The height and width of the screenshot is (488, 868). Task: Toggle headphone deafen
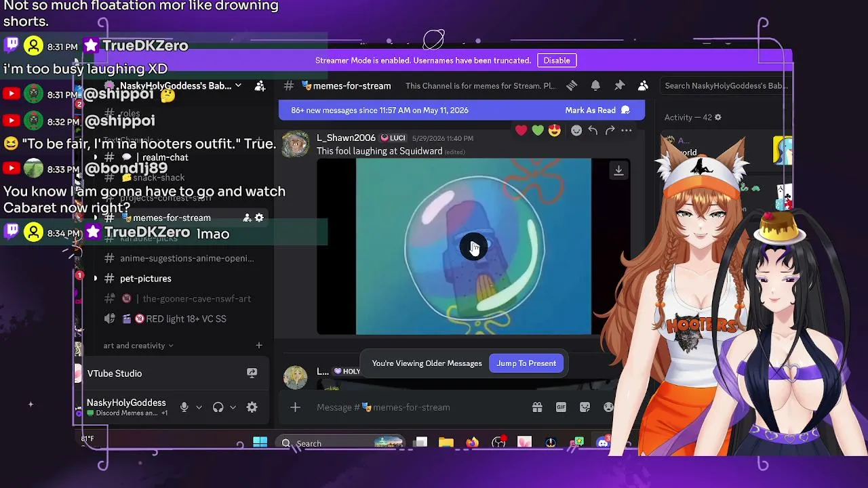[x=218, y=407]
